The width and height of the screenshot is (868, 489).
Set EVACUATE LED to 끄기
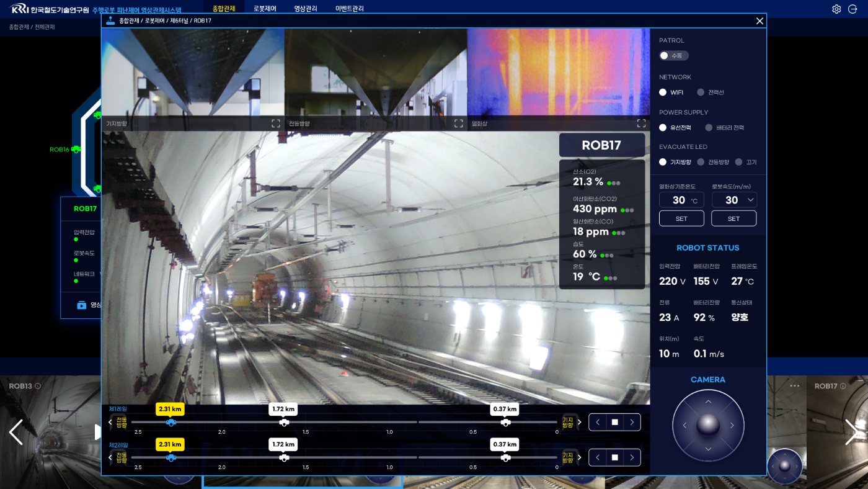coord(738,162)
